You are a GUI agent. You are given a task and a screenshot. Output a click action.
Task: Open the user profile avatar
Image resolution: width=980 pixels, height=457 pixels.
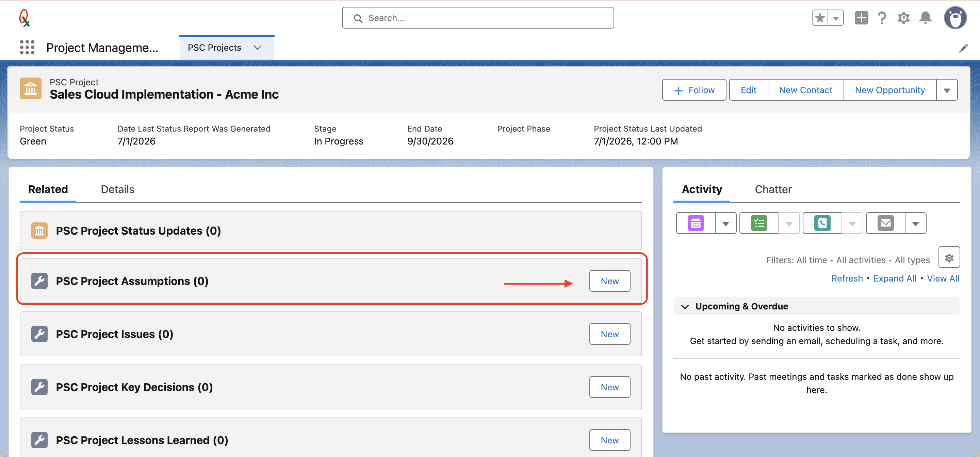tap(955, 17)
